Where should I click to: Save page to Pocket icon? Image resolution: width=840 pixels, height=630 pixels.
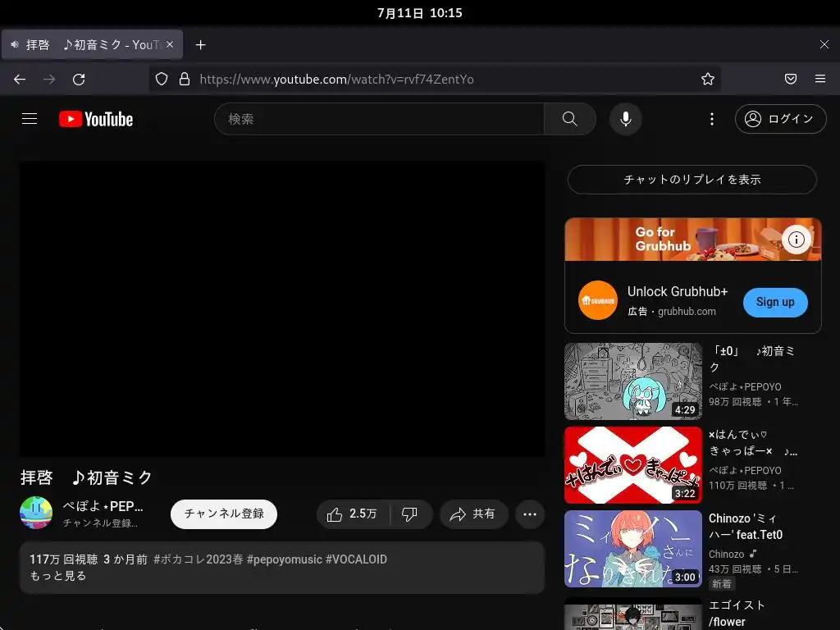click(x=790, y=80)
